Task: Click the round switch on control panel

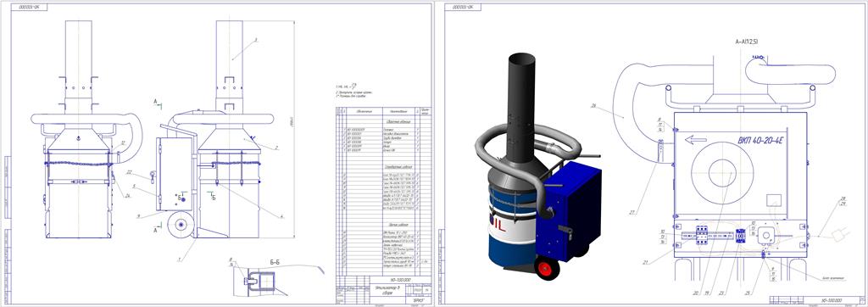Action: (x=766, y=235)
